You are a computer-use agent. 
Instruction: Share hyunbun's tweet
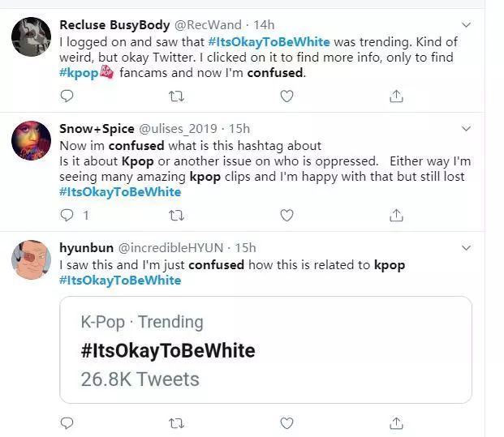point(396,423)
